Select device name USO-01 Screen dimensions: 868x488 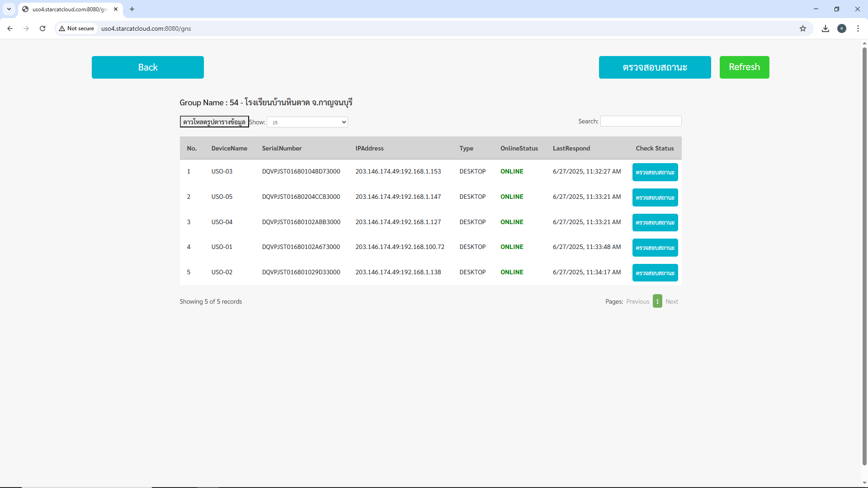pos(222,247)
